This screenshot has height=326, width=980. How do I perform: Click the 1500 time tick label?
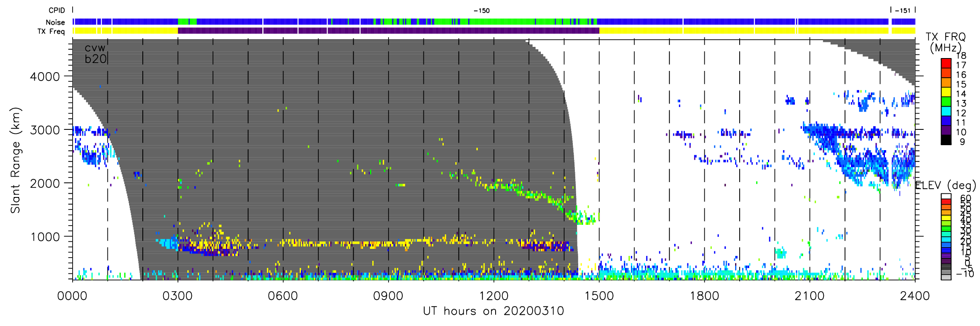click(x=599, y=296)
